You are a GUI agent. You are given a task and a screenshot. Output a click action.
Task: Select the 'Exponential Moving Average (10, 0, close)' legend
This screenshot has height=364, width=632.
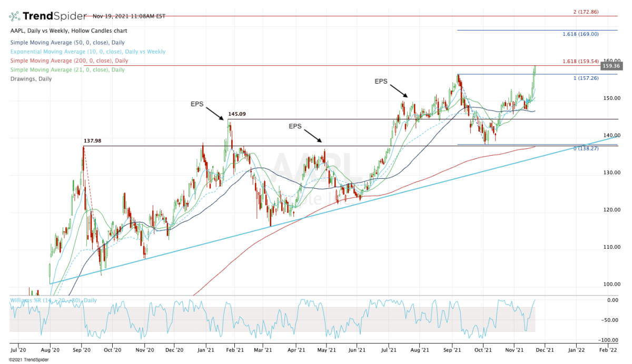coord(87,52)
